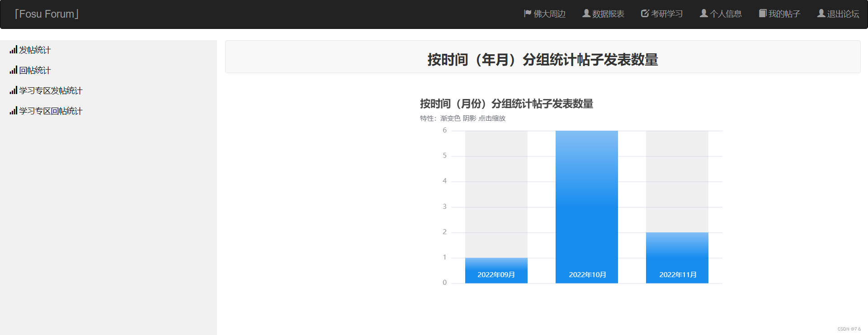Click the 2022年10月 bar label

point(587,275)
